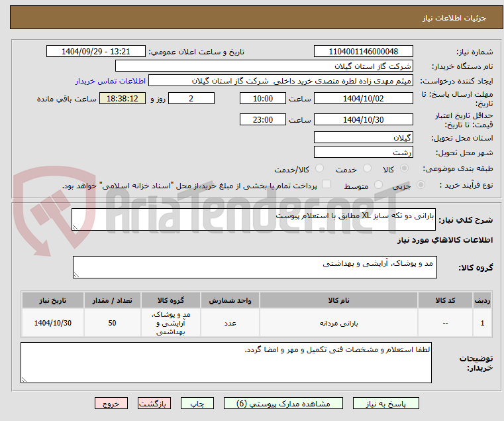Click the شرح کلی نیاز description box

point(254,219)
